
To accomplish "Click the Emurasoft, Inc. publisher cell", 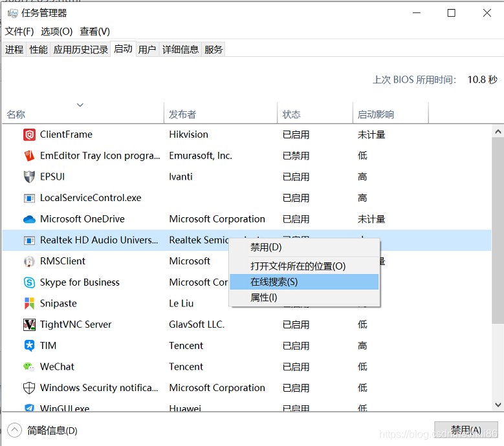I will pyautogui.click(x=201, y=156).
